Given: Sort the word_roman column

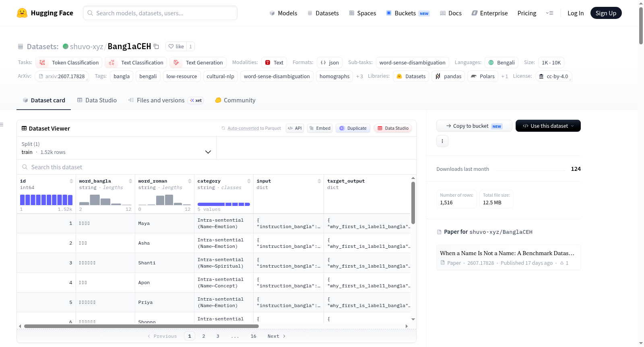Looking at the screenshot, I should click(x=190, y=181).
